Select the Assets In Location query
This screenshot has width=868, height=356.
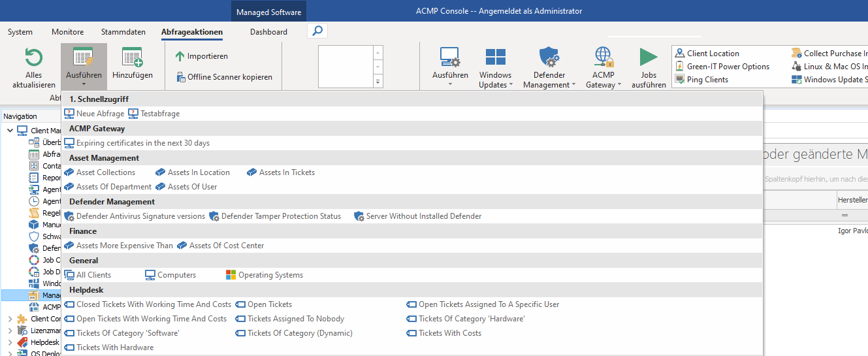tap(193, 172)
